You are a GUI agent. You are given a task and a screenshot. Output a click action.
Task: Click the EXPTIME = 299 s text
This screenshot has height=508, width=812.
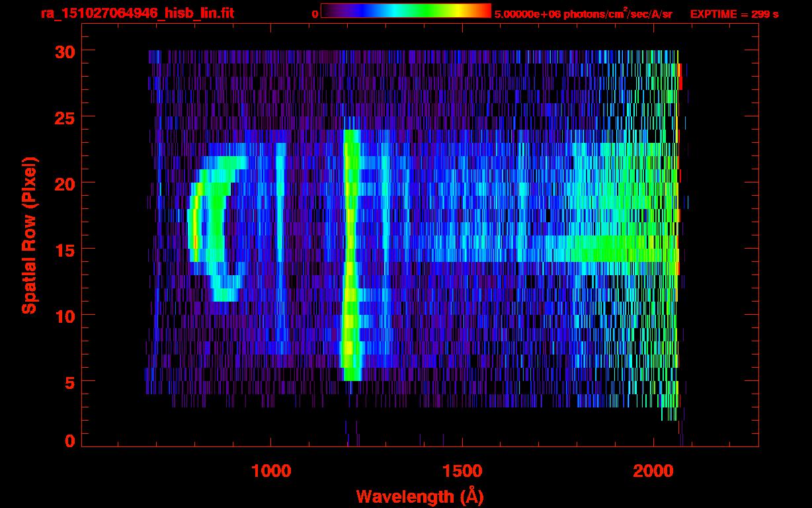[734, 14]
